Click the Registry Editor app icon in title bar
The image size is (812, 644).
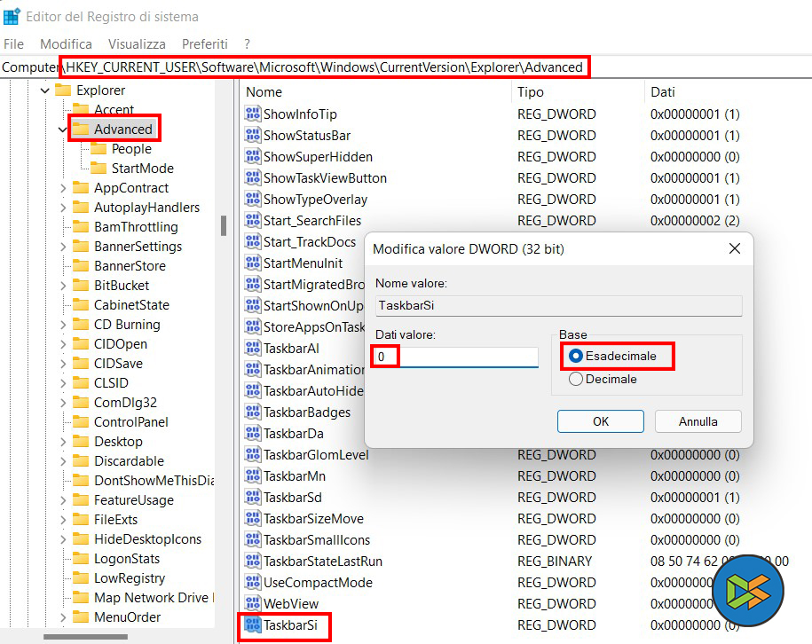[x=12, y=17]
